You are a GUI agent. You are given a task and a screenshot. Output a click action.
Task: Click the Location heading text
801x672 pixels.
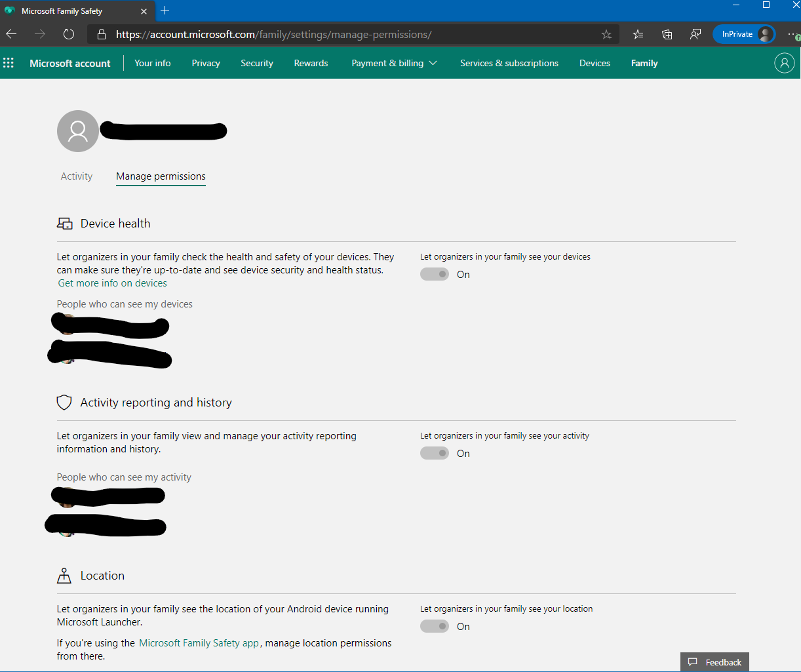click(x=102, y=576)
